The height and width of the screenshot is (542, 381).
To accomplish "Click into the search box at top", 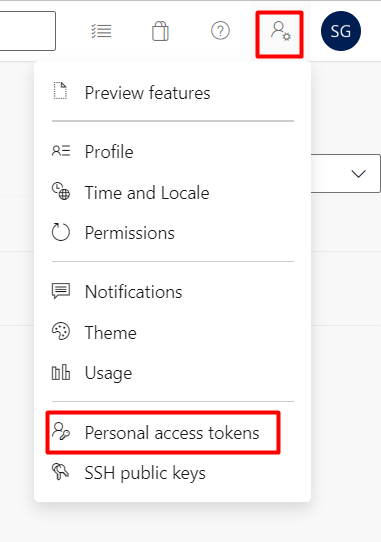I will tap(28, 31).
